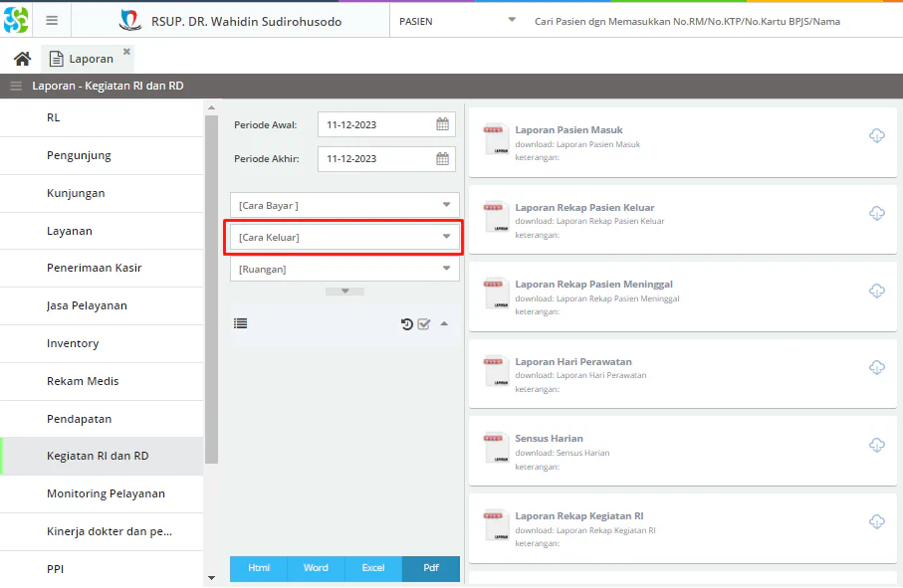The image size is (903, 588).
Task: Click sidebar scrollbar down arrow
Action: [x=211, y=578]
